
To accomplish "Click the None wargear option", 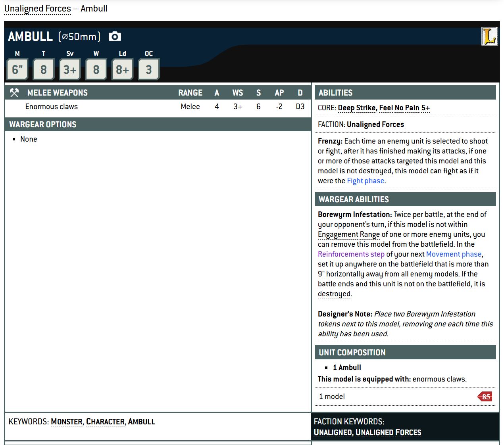I will click(29, 139).
